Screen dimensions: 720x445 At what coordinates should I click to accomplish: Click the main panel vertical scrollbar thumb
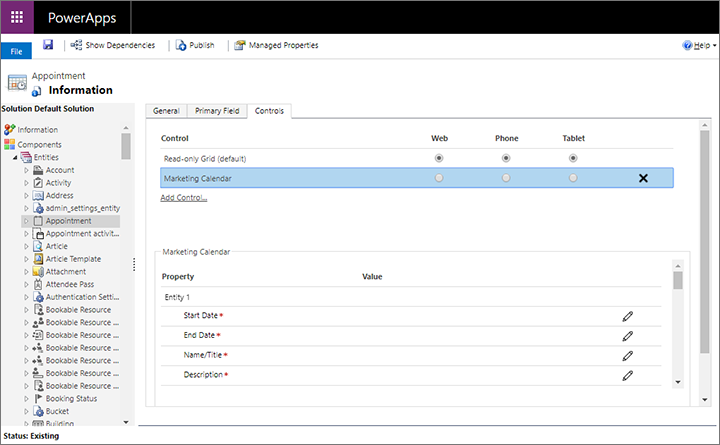pyautogui.click(x=704, y=242)
